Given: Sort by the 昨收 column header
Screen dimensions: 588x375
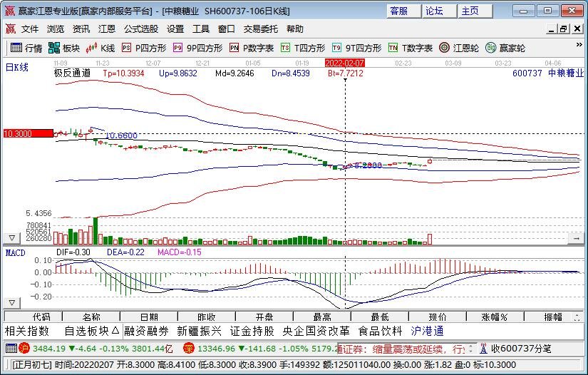Looking at the screenshot, I should [207, 317].
